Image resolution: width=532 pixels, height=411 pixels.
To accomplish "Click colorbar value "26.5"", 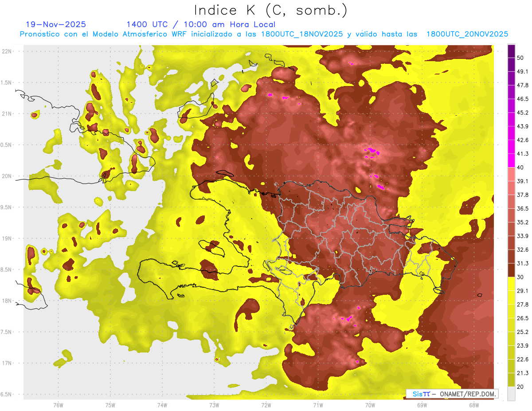I will 523,318.
